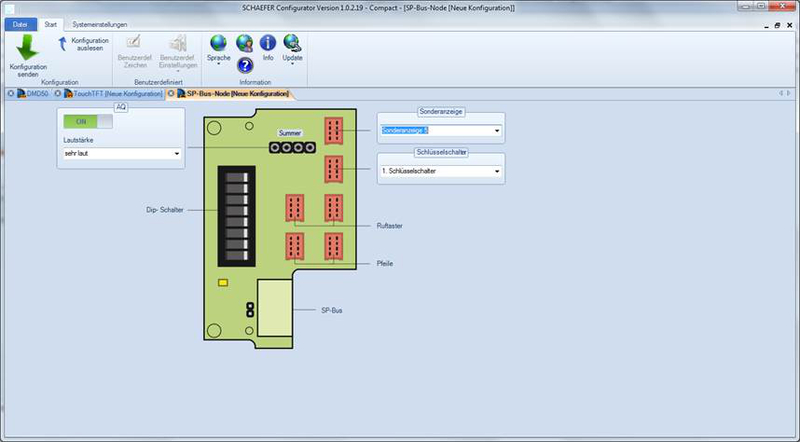Click the blue question mark help icon
The image size is (800, 442).
[x=245, y=65]
